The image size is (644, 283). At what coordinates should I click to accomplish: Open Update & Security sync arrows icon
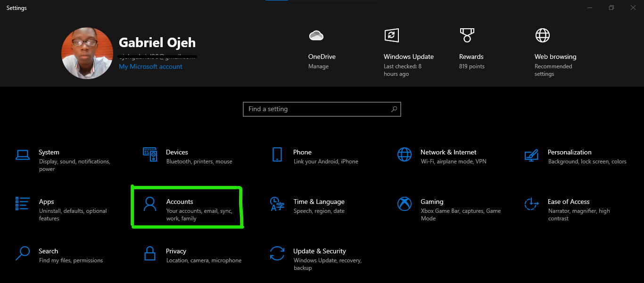pyautogui.click(x=277, y=253)
